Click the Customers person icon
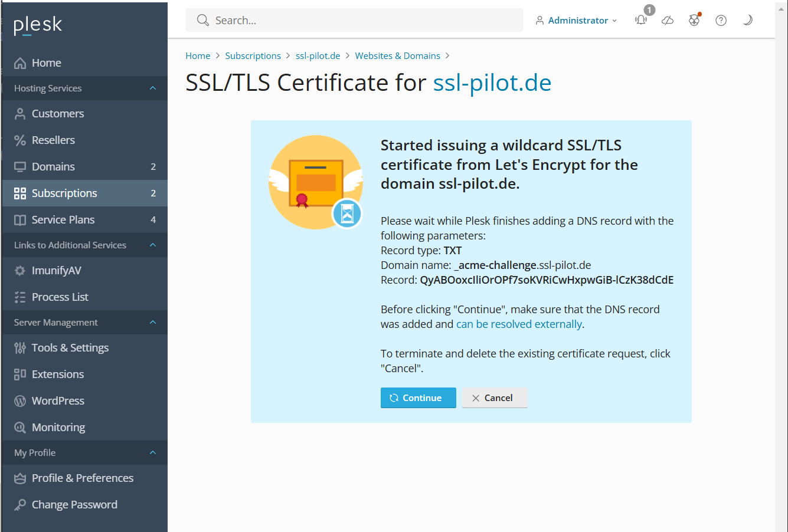 tap(20, 114)
